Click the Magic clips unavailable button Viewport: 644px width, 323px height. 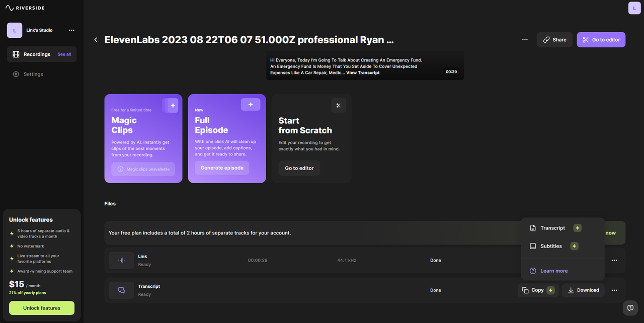click(x=143, y=169)
